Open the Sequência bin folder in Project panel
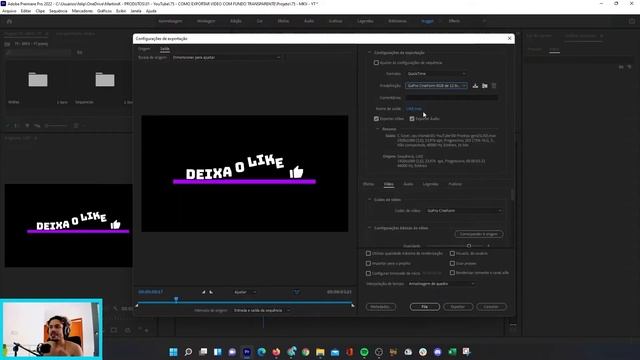 (x=105, y=80)
